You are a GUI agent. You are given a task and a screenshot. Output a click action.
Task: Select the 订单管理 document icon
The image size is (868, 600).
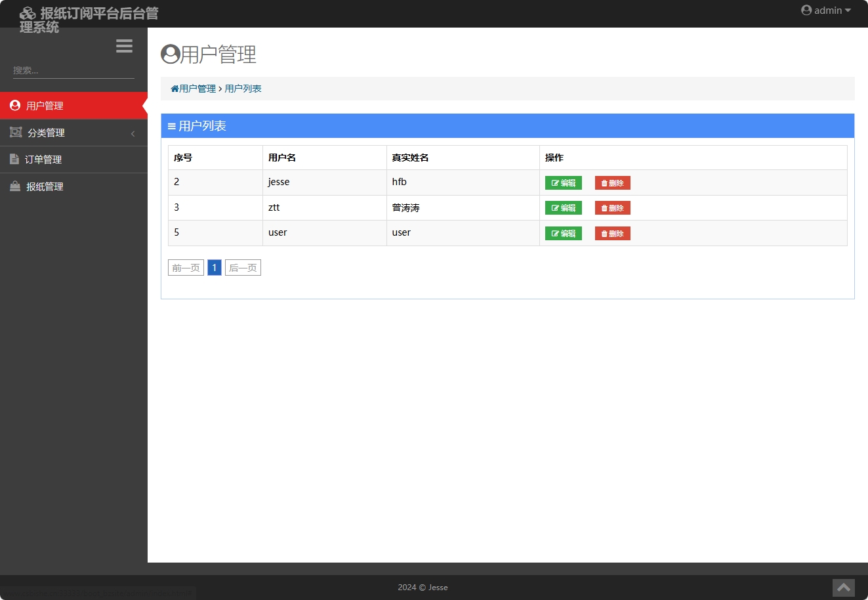pyautogui.click(x=14, y=159)
